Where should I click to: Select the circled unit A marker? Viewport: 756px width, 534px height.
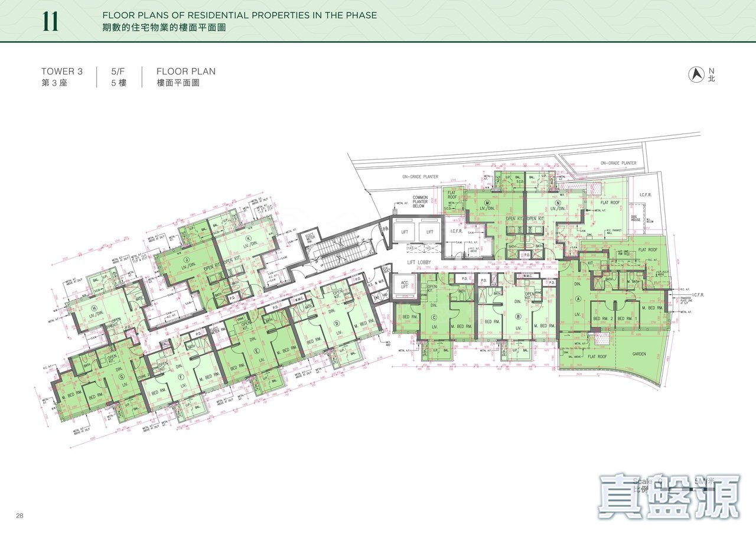(578, 299)
